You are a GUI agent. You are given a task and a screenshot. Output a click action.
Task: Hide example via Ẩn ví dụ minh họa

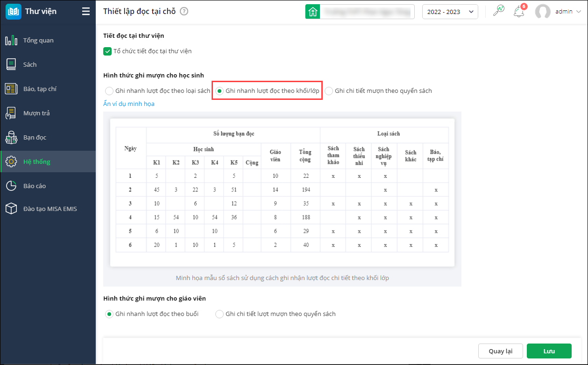coord(129,104)
